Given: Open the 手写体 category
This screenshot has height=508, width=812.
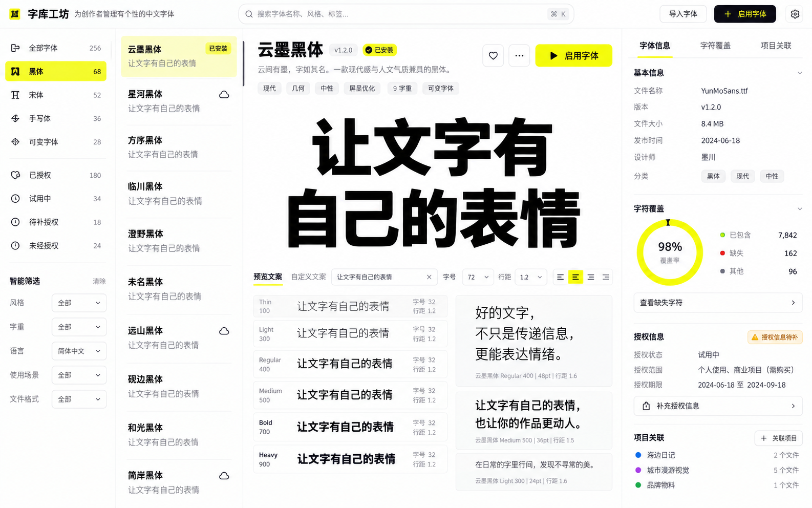Looking at the screenshot, I should coord(56,119).
